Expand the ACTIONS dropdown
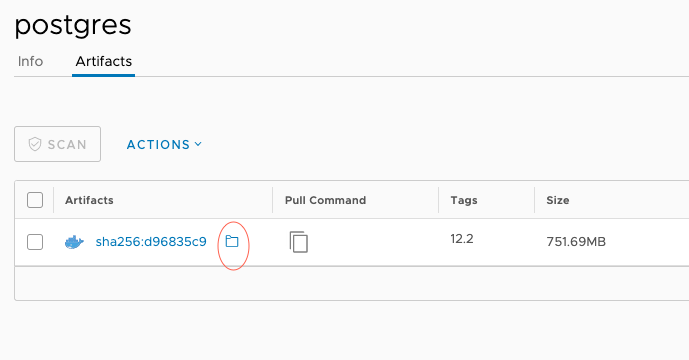The image size is (689, 360). pos(164,145)
